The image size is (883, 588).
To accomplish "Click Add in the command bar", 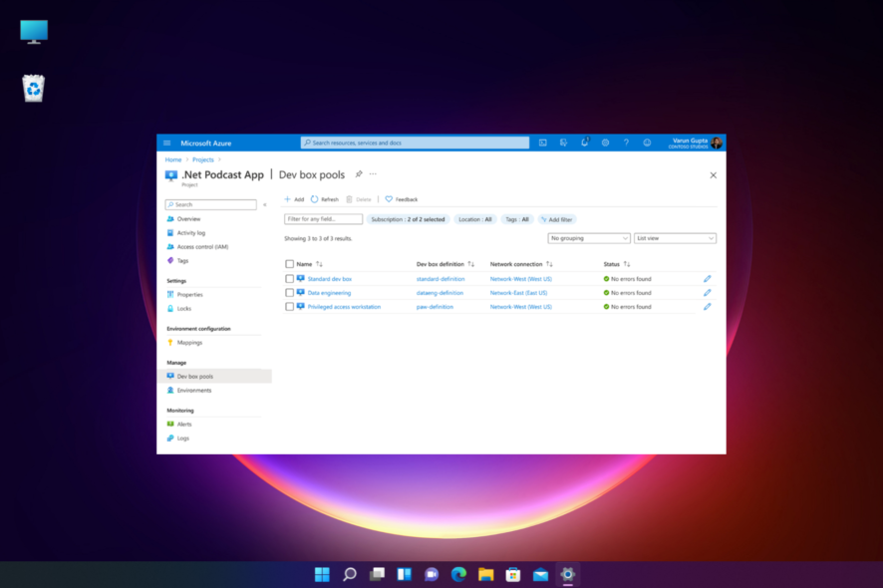I will pyautogui.click(x=294, y=199).
